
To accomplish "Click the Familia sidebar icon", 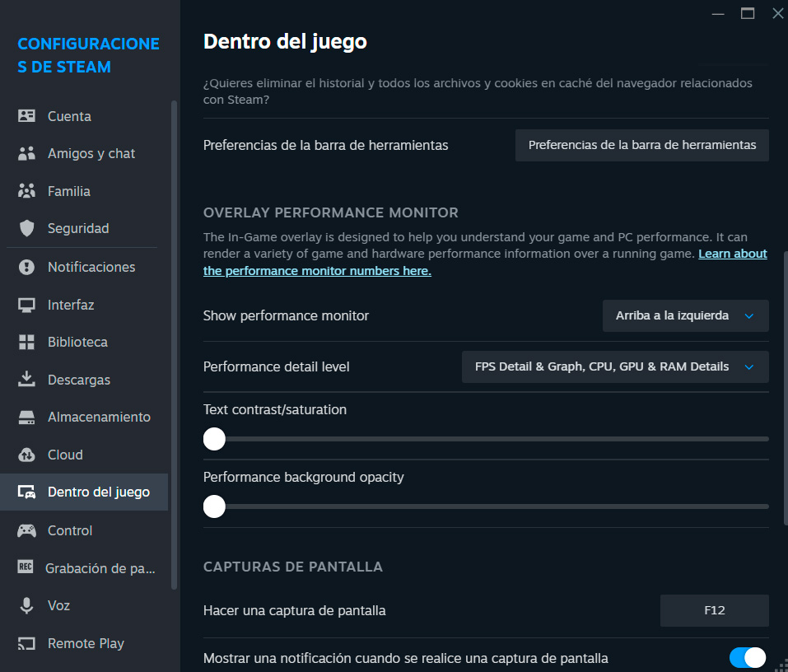I will [26, 190].
